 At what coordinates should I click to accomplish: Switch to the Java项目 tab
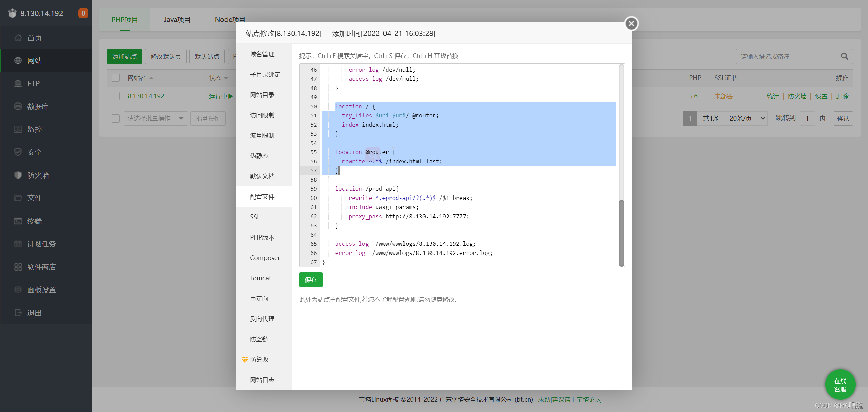point(177,20)
